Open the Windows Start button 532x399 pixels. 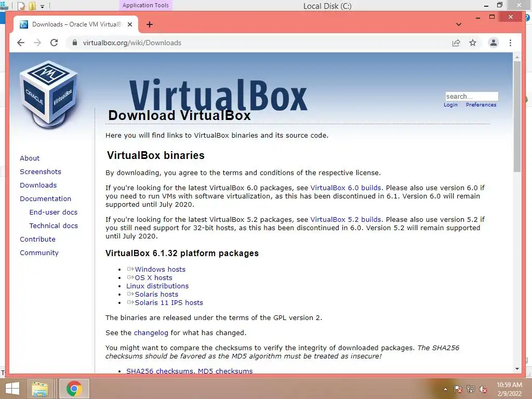coord(12,389)
